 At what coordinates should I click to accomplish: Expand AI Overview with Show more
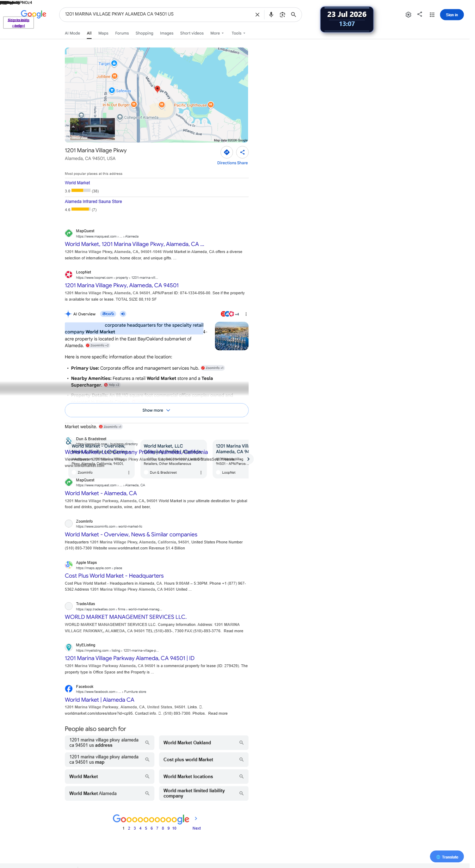pyautogui.click(x=156, y=410)
